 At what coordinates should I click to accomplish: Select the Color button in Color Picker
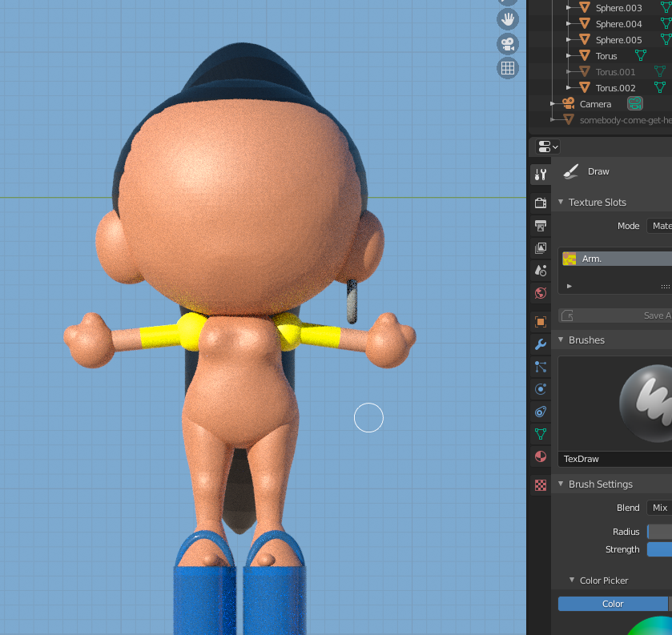click(613, 604)
